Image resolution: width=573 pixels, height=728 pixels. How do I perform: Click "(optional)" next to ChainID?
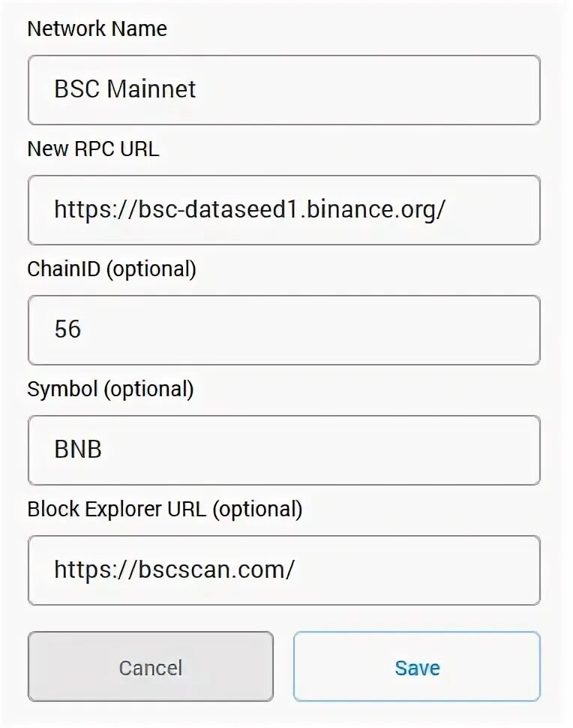[151, 269]
